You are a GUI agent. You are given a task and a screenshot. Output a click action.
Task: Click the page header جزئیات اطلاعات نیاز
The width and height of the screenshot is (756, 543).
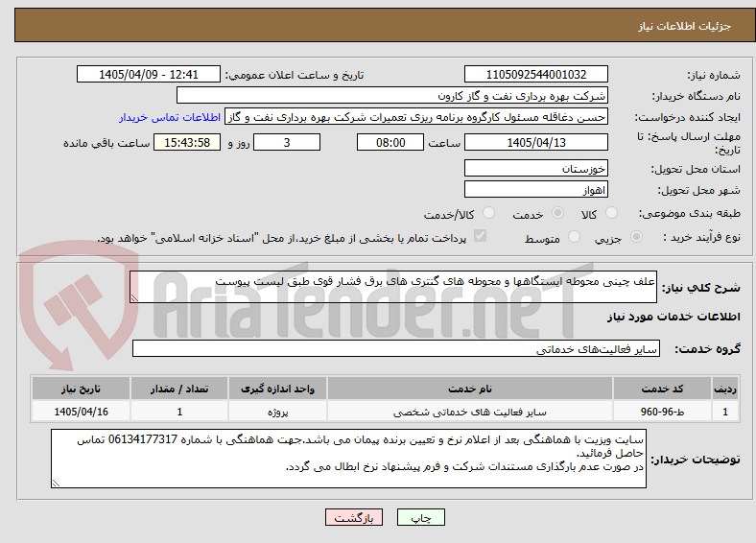point(685,26)
